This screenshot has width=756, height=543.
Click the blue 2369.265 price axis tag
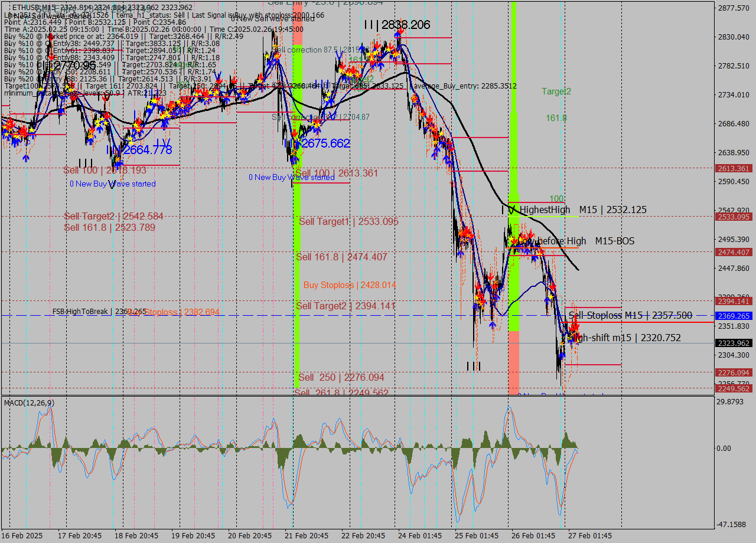pos(733,316)
